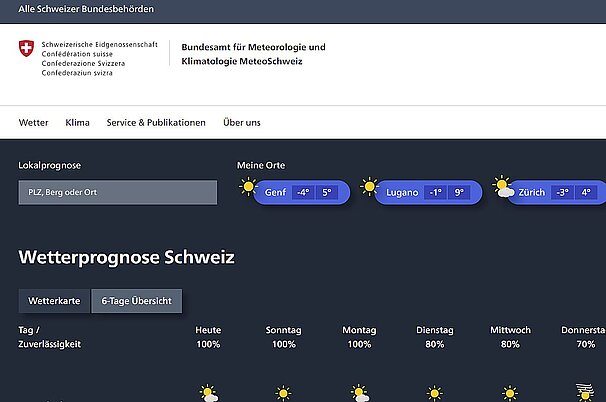Screen dimensions: 606x402
Task: Click the sun icon beside Genf
Action: pos(248,186)
